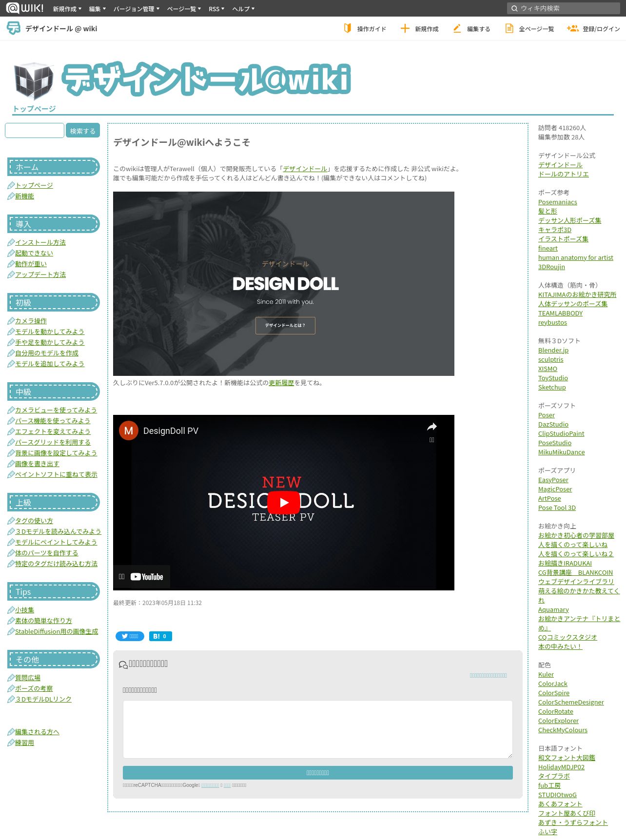Click the ウィキ内検索 search field
The image size is (626, 840).
tap(564, 8)
